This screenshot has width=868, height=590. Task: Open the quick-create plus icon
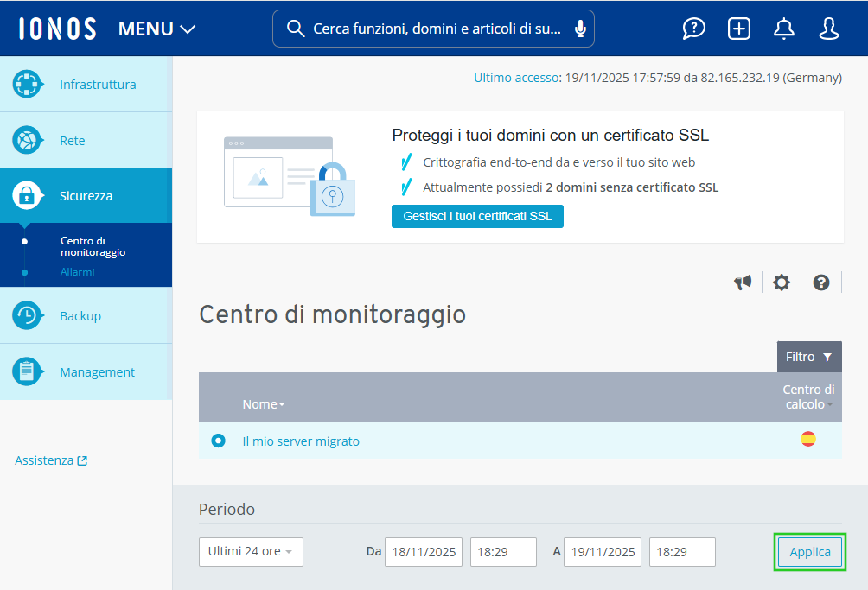(738, 28)
